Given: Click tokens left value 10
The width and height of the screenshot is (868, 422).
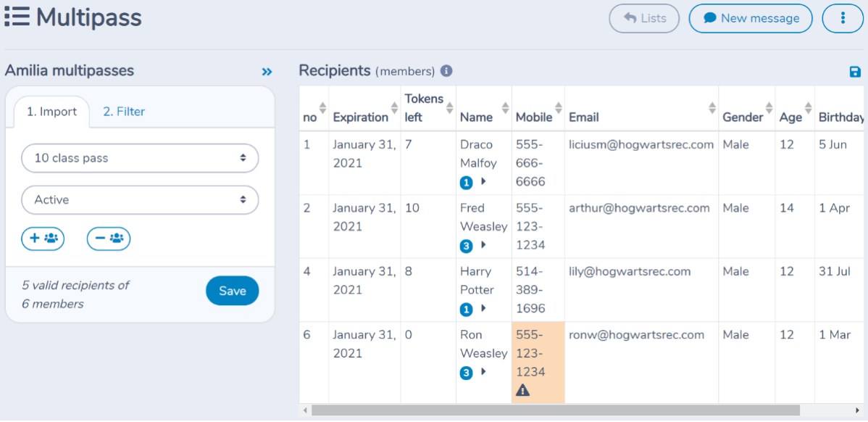Looking at the screenshot, I should pos(412,209).
